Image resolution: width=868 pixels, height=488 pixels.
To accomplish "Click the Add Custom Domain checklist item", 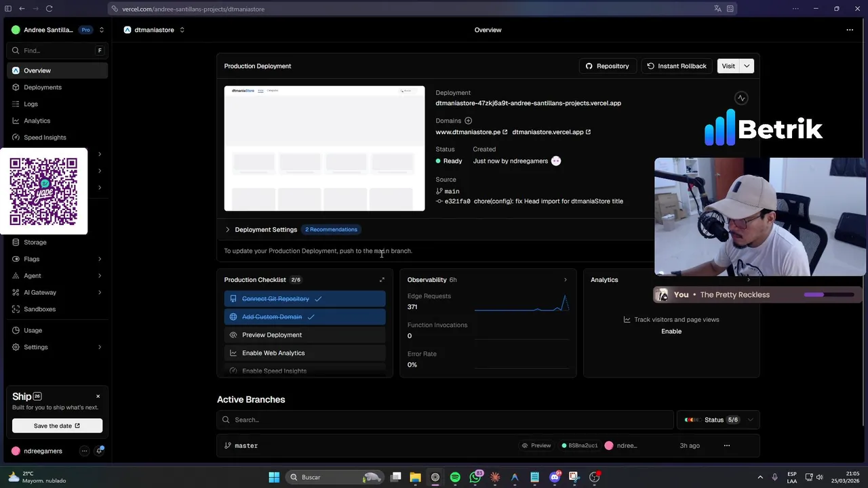I will tap(304, 317).
